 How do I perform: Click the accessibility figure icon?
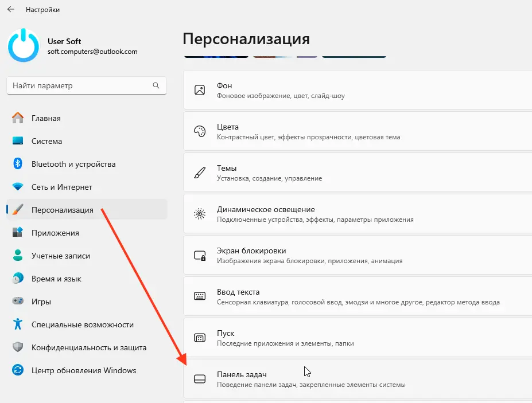click(x=18, y=324)
